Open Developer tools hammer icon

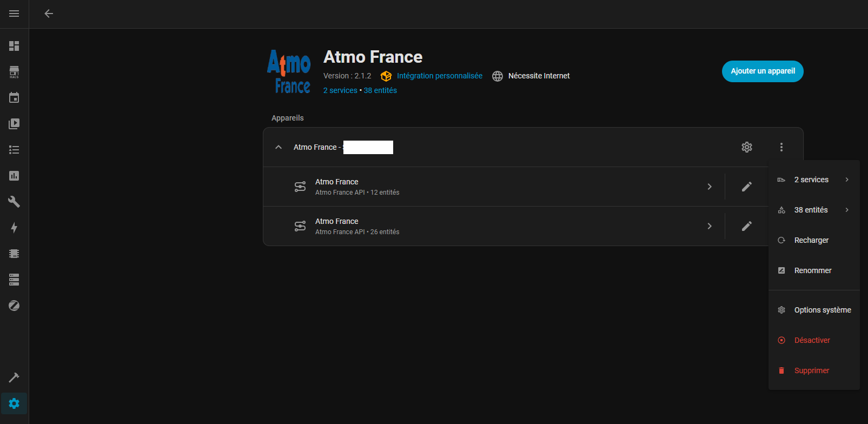pos(14,377)
